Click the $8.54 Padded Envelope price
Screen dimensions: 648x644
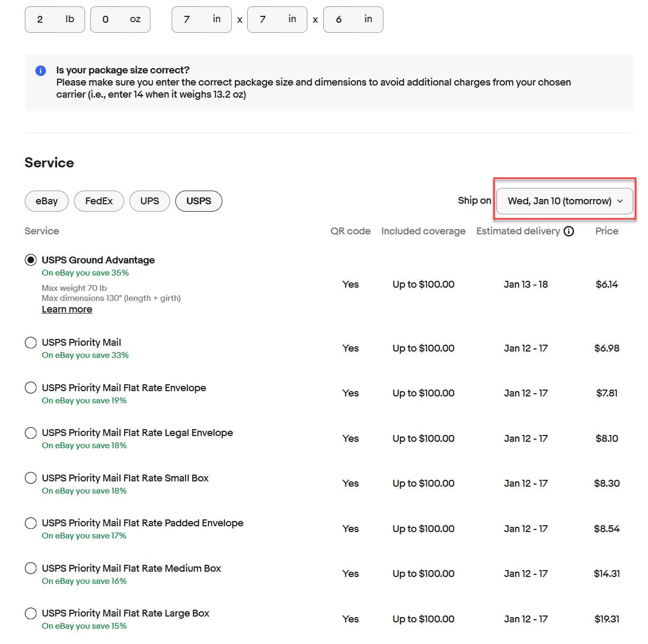pyautogui.click(x=607, y=529)
